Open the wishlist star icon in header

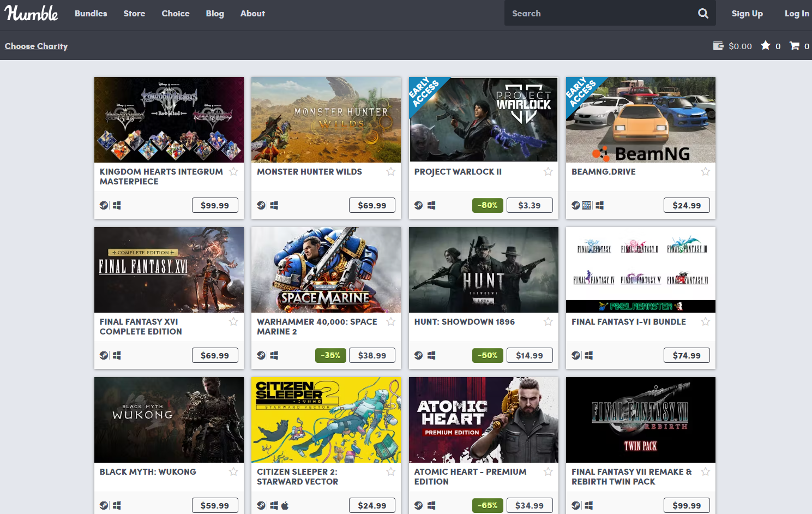click(766, 46)
